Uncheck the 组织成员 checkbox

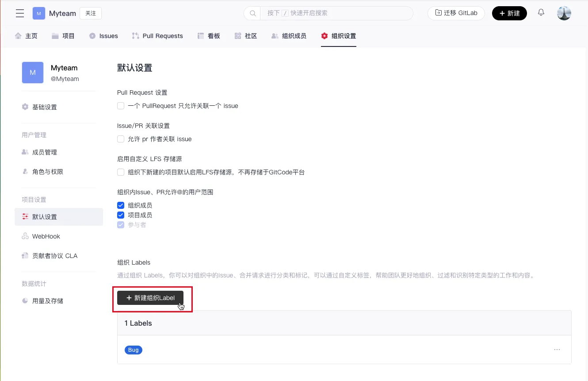121,205
